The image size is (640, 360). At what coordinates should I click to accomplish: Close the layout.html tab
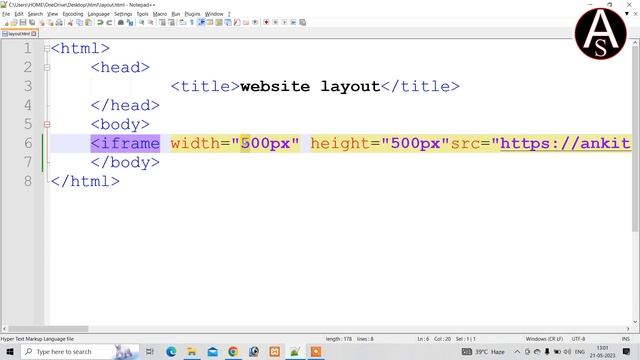click(x=34, y=34)
